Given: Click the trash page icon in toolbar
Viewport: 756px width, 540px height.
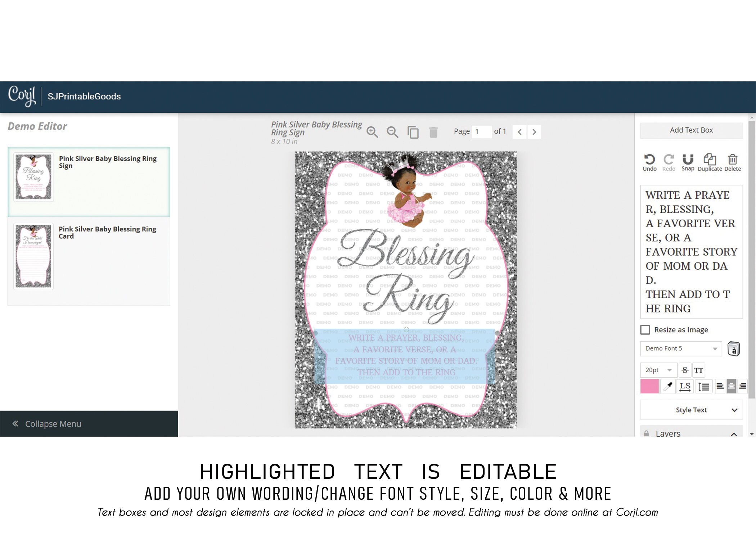Looking at the screenshot, I should [x=433, y=132].
